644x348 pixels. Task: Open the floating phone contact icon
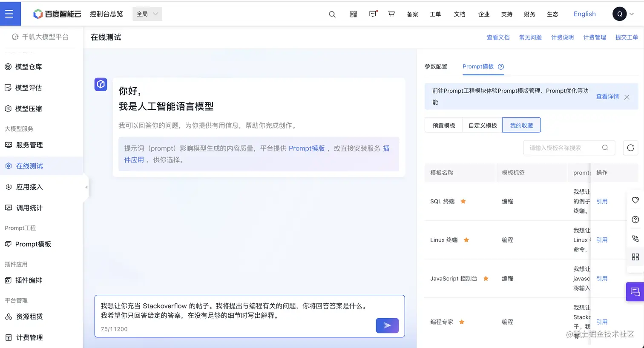click(x=635, y=238)
